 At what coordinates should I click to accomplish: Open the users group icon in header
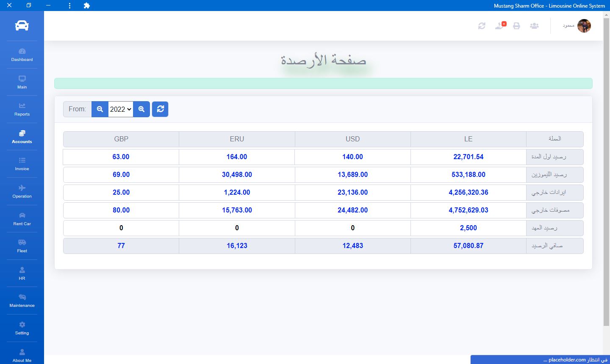534,26
